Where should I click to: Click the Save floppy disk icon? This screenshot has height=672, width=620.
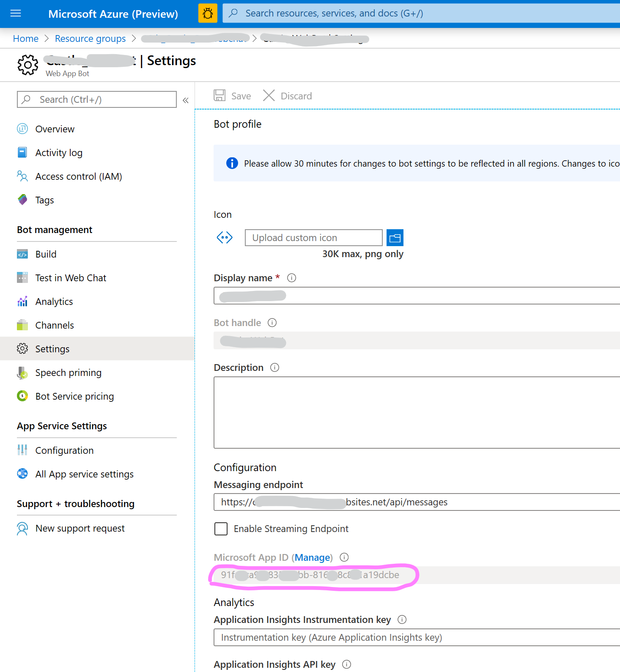pos(219,95)
